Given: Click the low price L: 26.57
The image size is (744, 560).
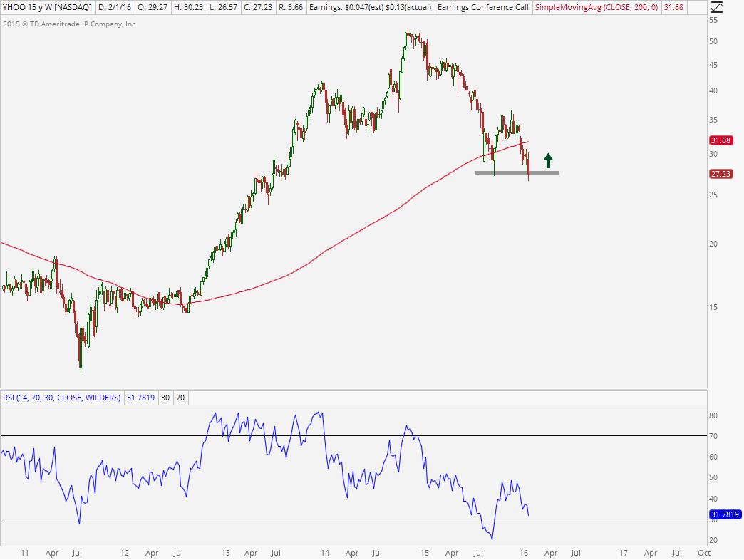Looking at the screenshot, I should (223, 8).
